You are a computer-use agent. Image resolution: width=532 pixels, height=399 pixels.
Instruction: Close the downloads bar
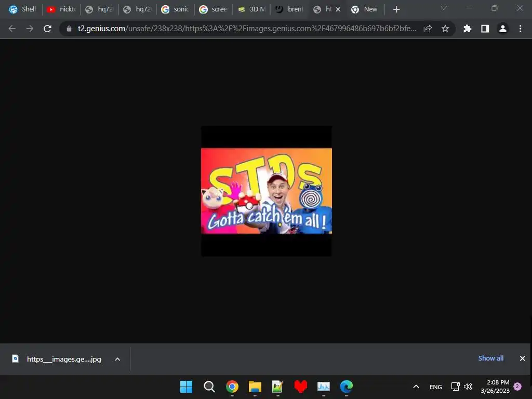[x=523, y=358]
